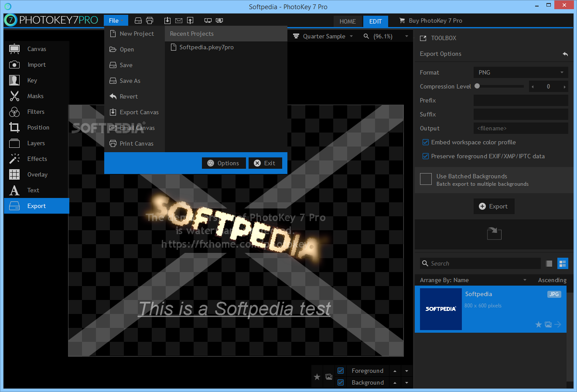Toggle Preserve foreground EXIF/XMP/IPTC data checkbox
577x392 pixels.
click(x=426, y=156)
